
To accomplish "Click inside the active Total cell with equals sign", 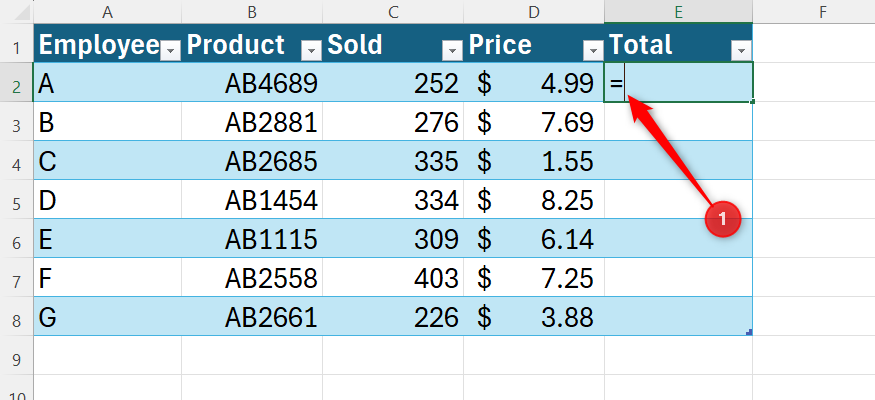I will coord(679,82).
